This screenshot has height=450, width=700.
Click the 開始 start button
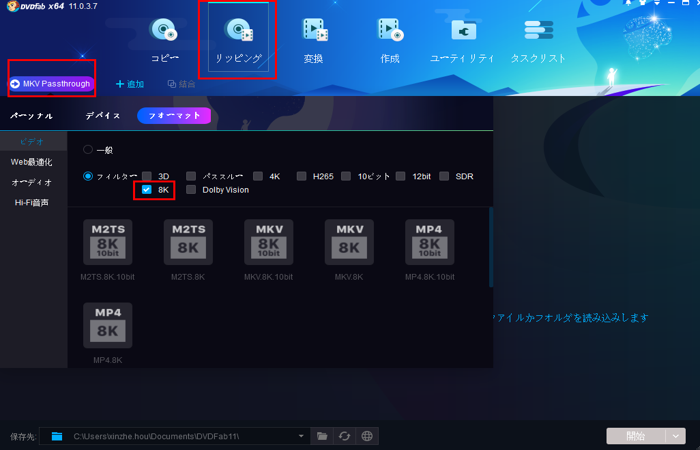(636, 436)
